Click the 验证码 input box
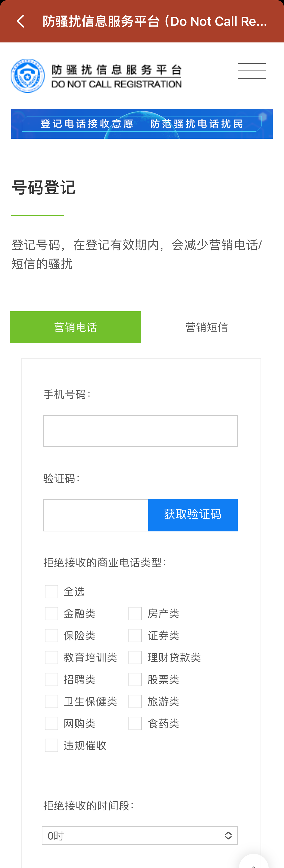The height and width of the screenshot is (868, 284). (x=96, y=515)
